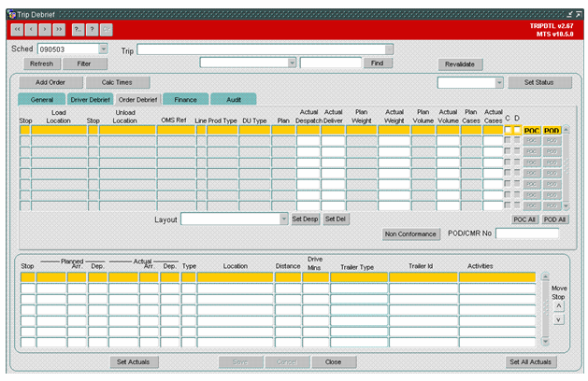Viewport: 588px width, 381px height.
Task: Move the stop up with the ^ button
Action: pos(559,306)
